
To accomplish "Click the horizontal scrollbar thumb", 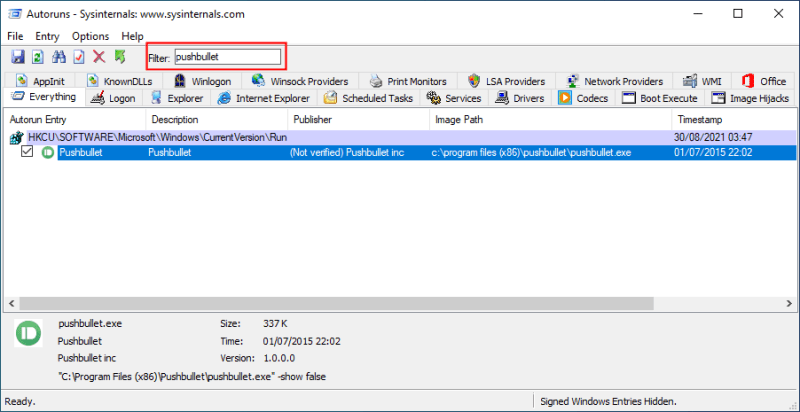I will click(x=336, y=303).
